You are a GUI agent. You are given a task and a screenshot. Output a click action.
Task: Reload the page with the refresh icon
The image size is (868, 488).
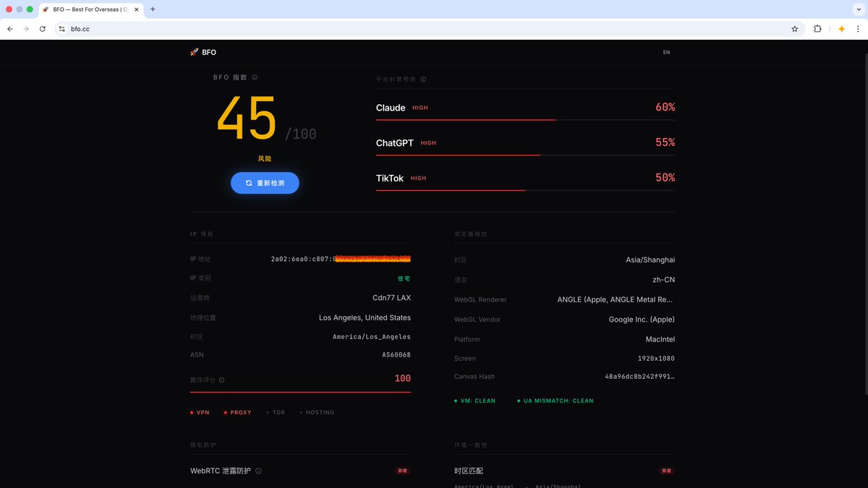(x=43, y=29)
